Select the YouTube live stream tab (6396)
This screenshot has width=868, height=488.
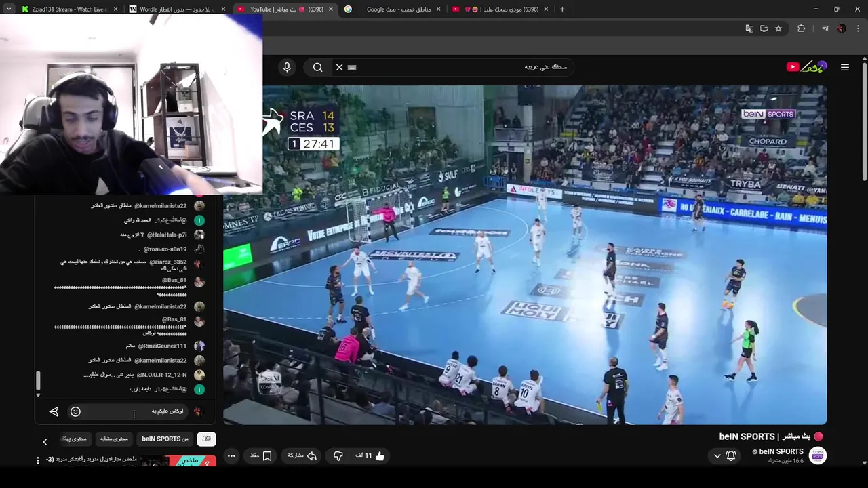tap(285, 9)
